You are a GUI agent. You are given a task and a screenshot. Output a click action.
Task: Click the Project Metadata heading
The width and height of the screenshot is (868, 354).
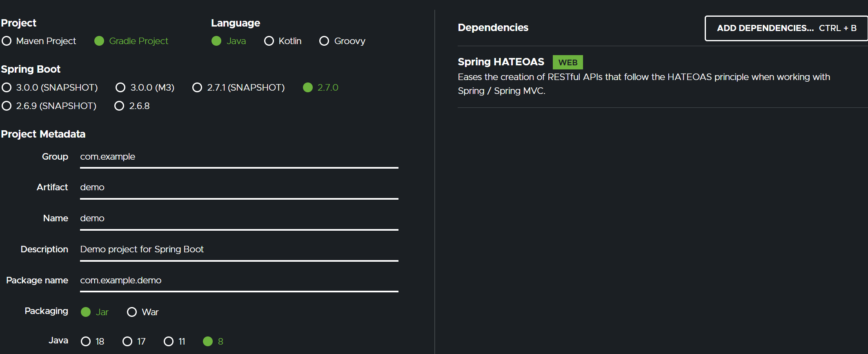tap(43, 134)
